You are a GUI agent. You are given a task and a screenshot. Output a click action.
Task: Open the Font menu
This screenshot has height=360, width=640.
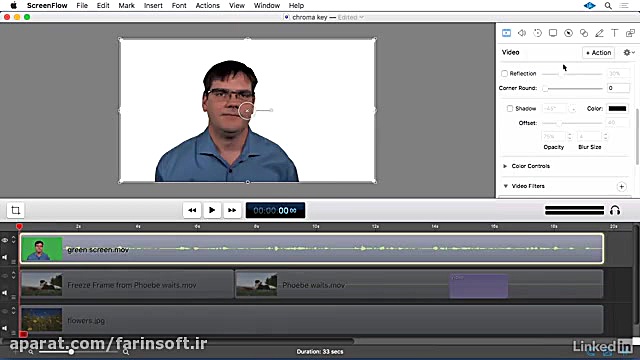pos(179,6)
